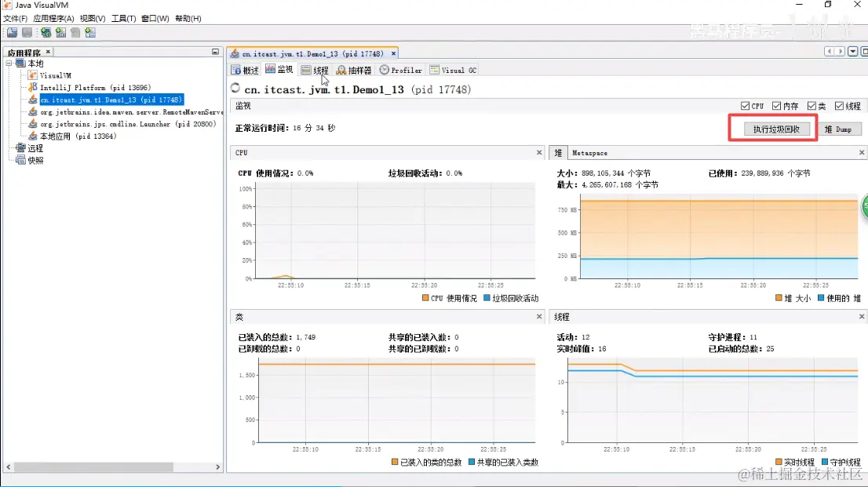Click the 远程 network icon
The image size is (868, 487).
point(20,148)
